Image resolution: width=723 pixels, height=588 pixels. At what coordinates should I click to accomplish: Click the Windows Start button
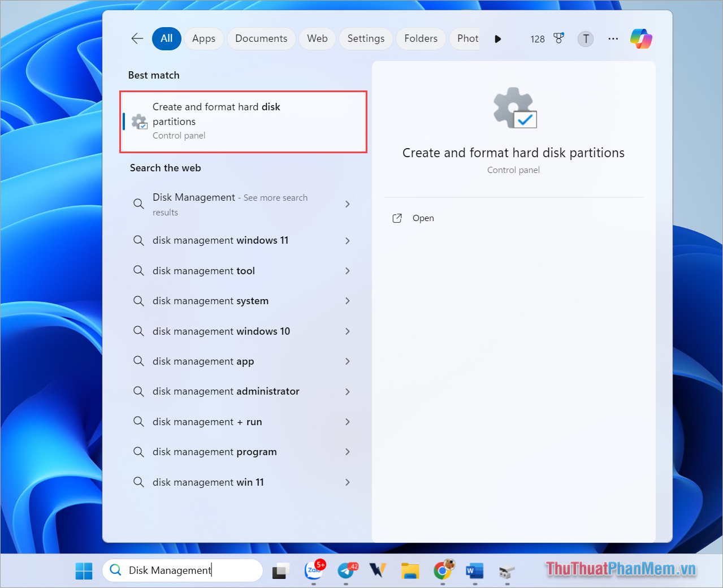tap(84, 570)
